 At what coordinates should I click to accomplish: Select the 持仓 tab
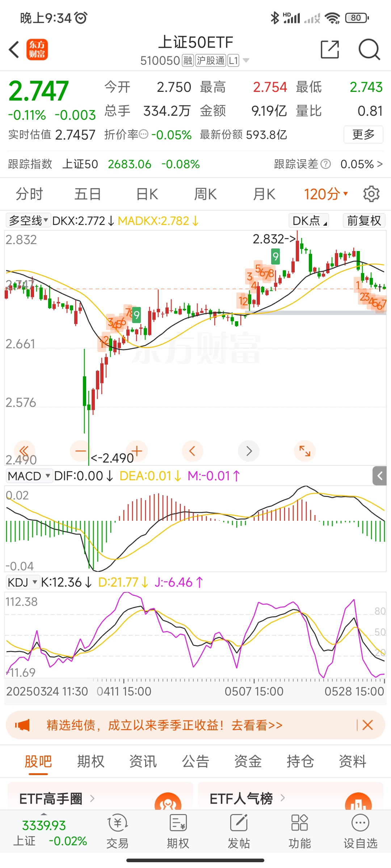(300, 761)
